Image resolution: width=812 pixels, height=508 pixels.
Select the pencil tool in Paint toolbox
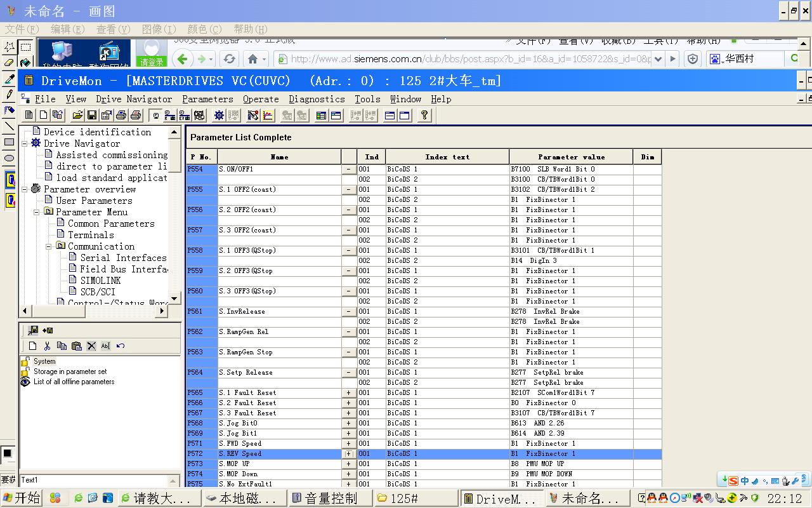(9, 95)
